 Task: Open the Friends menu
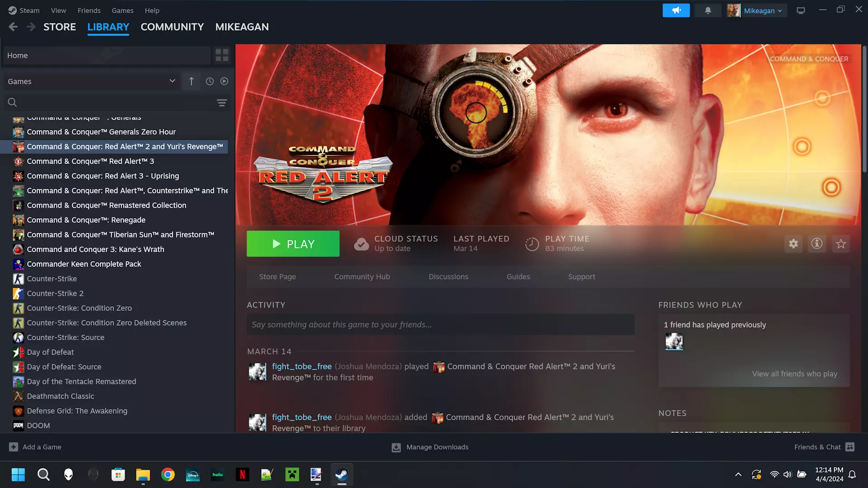coord(89,10)
